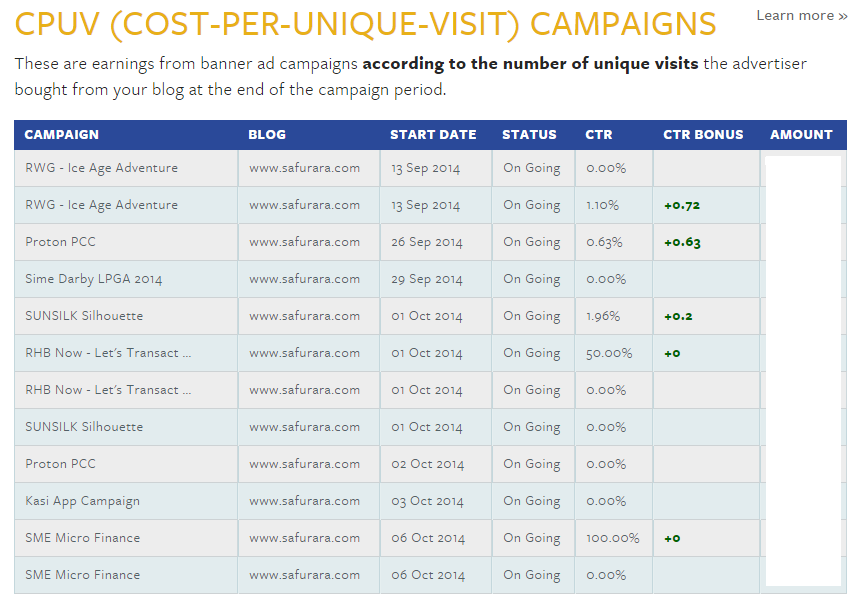Select the Sime Darby LPGA 2014 campaign
Image resolution: width=865 pixels, height=594 pixels.
point(94,279)
